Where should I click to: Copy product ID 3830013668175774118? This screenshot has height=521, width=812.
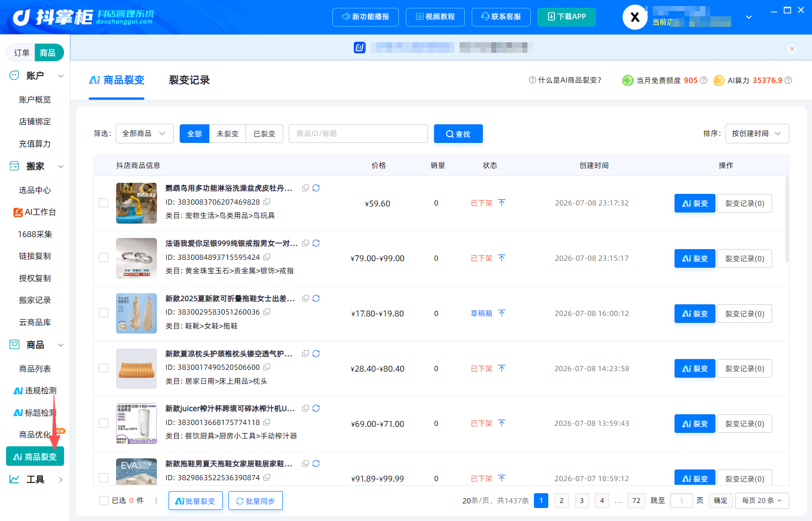267,422
